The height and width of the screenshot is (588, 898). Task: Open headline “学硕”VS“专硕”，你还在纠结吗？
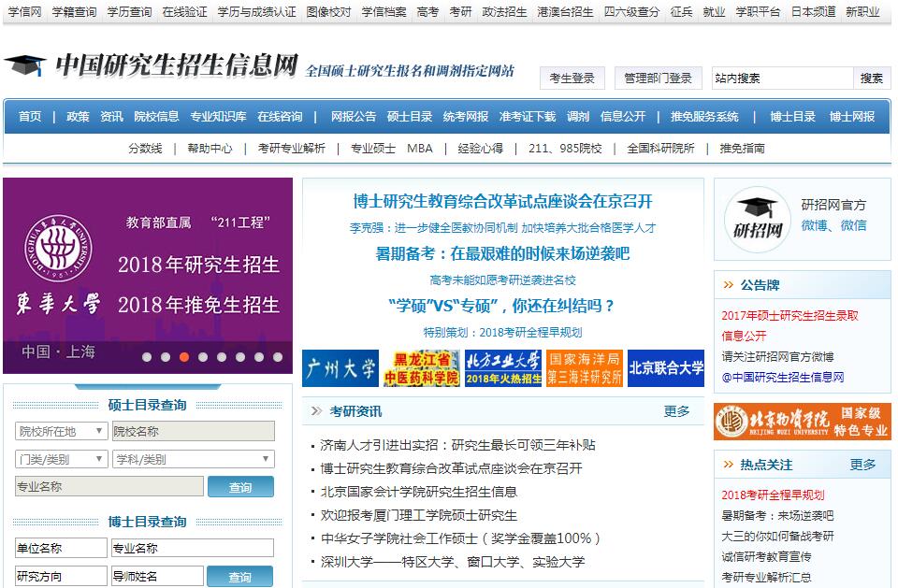tap(501, 305)
